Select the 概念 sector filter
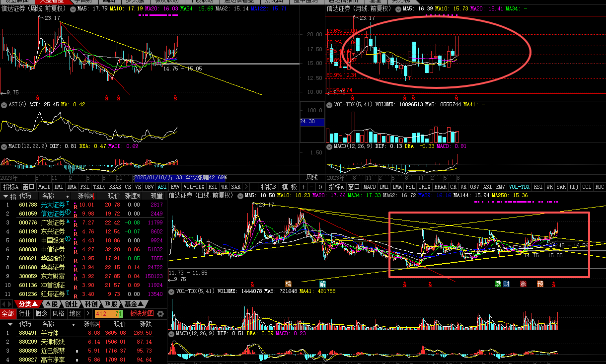Screen dimensions: 606x364 (x=41, y=314)
